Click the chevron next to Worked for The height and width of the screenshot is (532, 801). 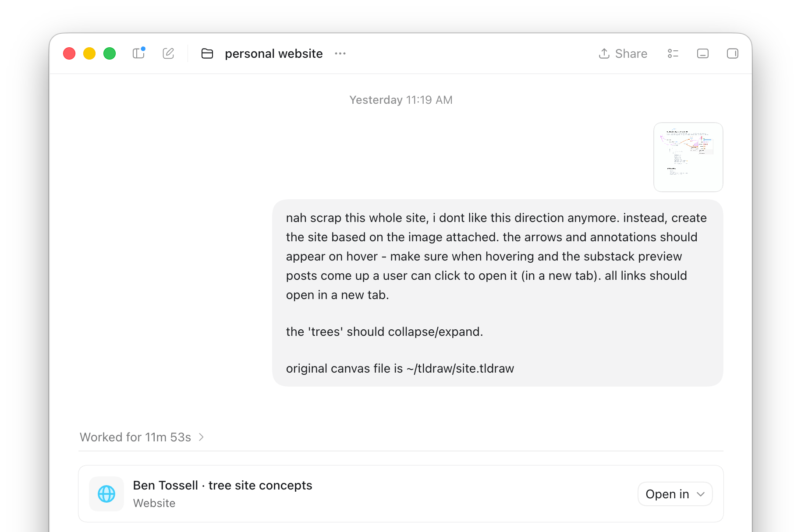coord(201,437)
